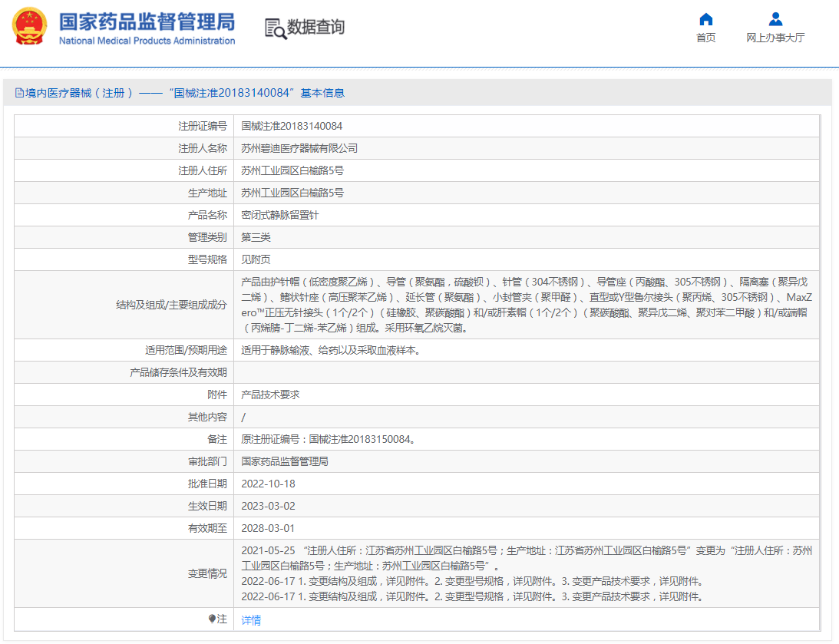
Task: Click the 其他内容 row label
Action: click(x=207, y=418)
